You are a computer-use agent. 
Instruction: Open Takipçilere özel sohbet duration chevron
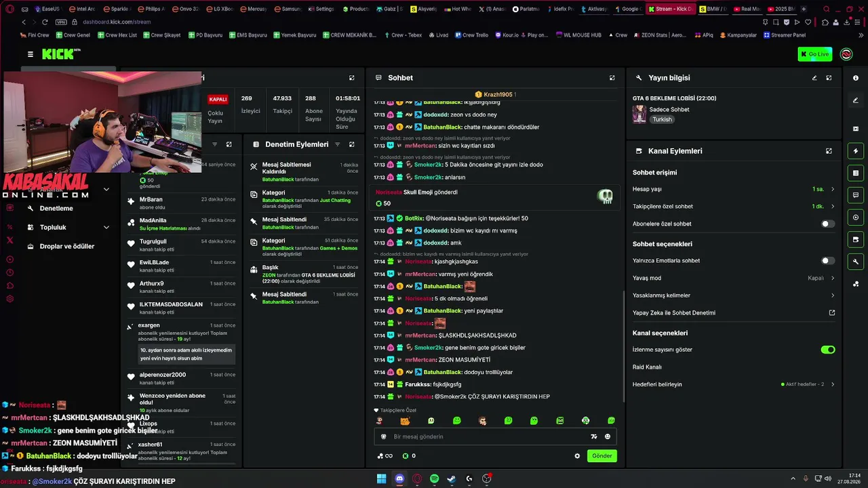pos(833,207)
